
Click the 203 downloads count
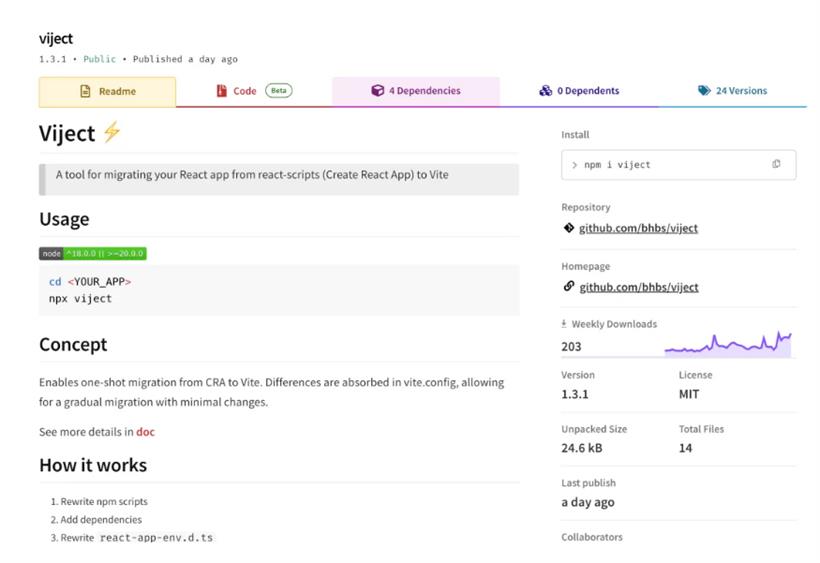[x=571, y=347]
